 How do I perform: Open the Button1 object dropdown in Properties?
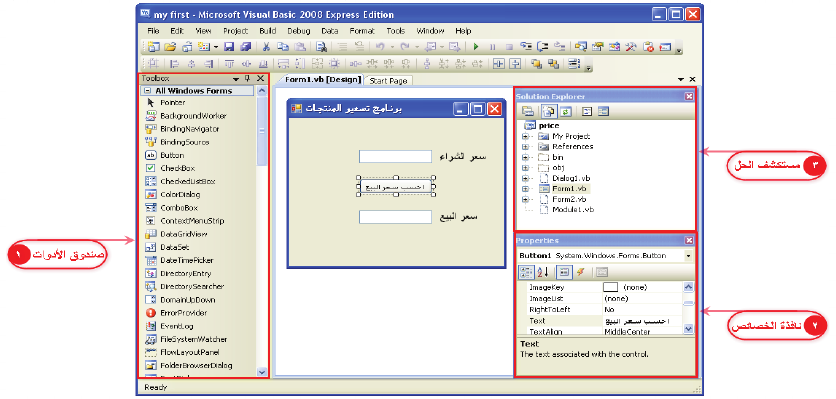(688, 256)
